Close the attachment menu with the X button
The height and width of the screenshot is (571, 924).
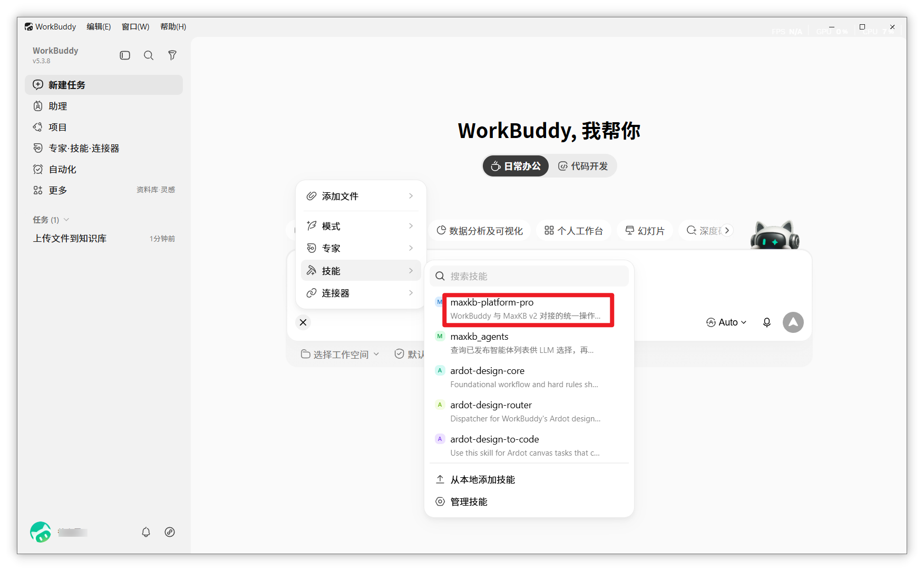[x=303, y=322]
